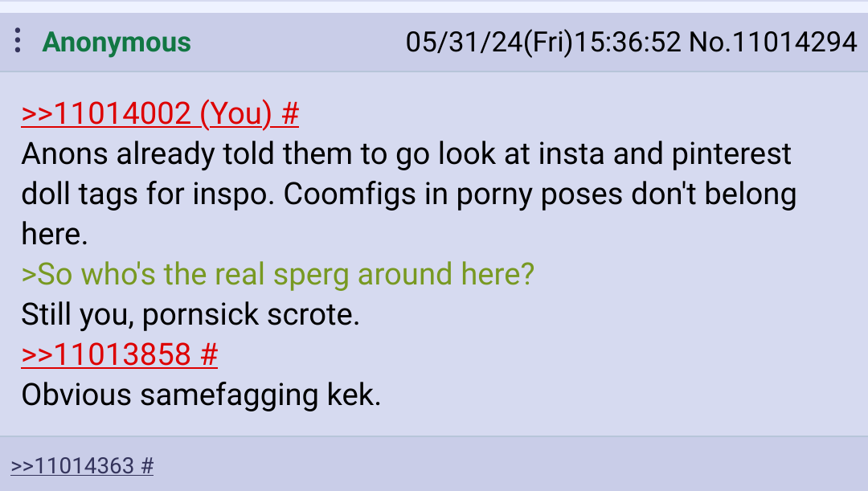This screenshot has width=868, height=491.
Task: Click the last line ending in "kek."
Action: pyautogui.click(x=201, y=395)
